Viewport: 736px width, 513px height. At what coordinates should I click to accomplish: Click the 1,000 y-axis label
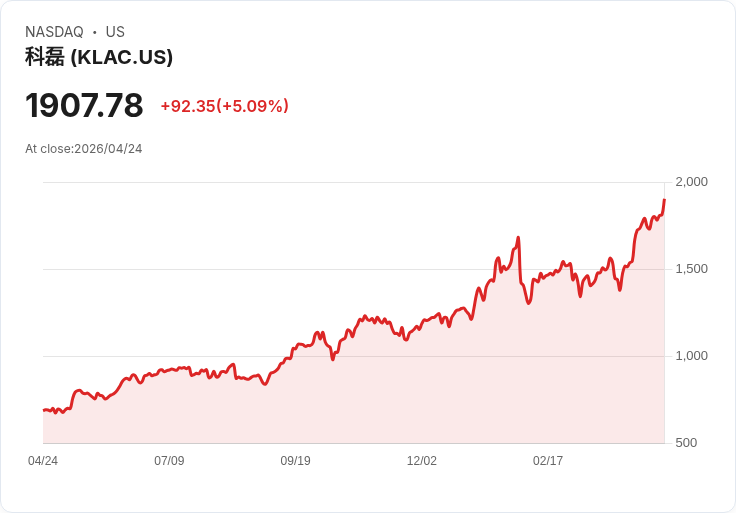tap(691, 356)
